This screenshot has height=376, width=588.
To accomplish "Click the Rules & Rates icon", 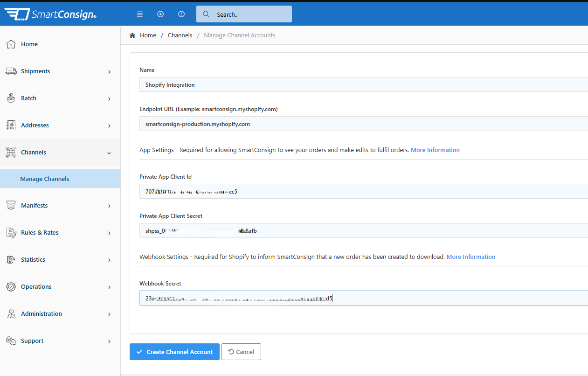I will coord(11,233).
